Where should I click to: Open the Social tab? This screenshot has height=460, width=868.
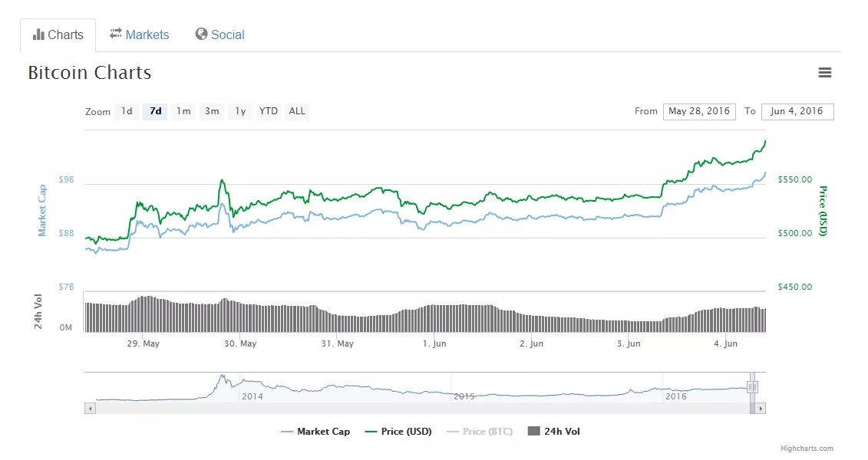[219, 34]
